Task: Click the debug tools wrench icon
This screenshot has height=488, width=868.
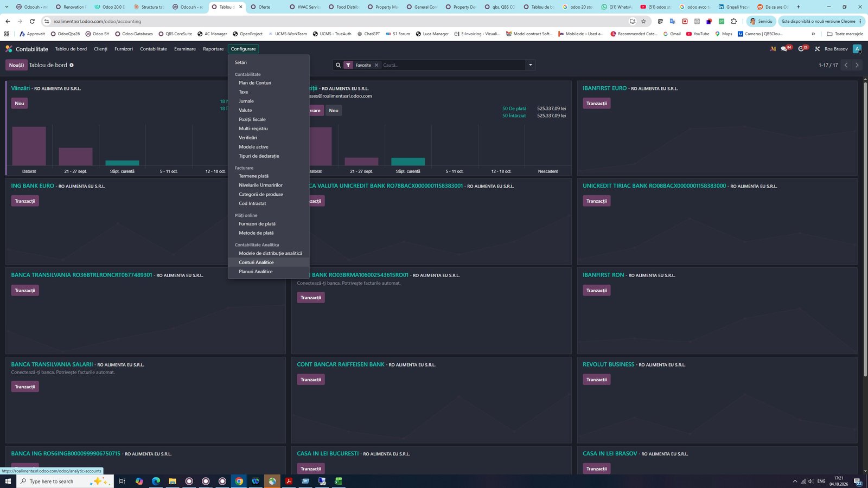Action: 817,49
